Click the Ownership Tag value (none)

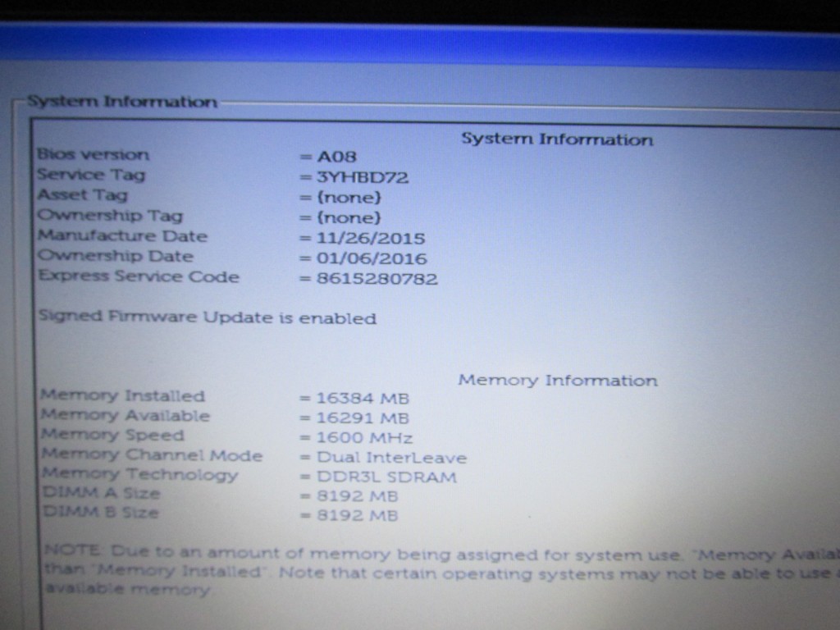pyautogui.click(x=349, y=218)
